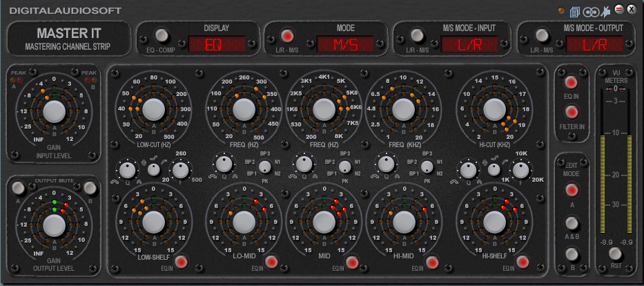644x286 pixels.
Task: Click the low-shelf filter shape selector knob
Action: coord(154,169)
